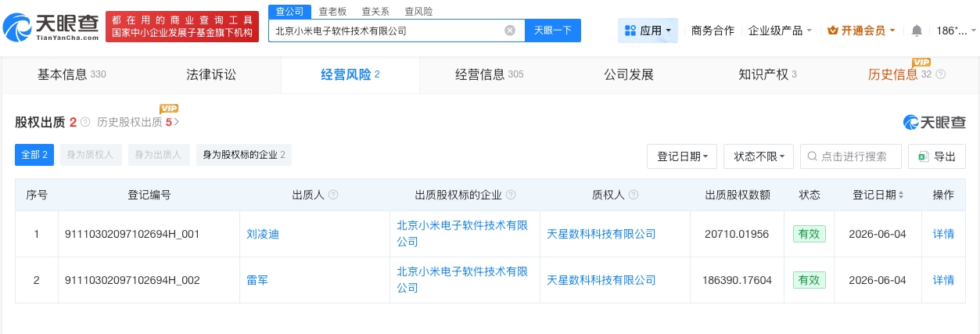Open the account menu 186*...

click(956, 31)
